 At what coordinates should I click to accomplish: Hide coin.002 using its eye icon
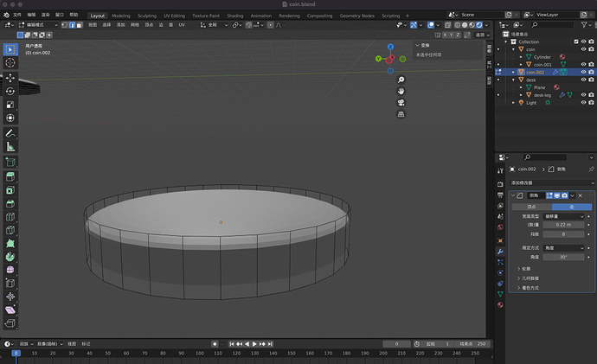click(583, 72)
